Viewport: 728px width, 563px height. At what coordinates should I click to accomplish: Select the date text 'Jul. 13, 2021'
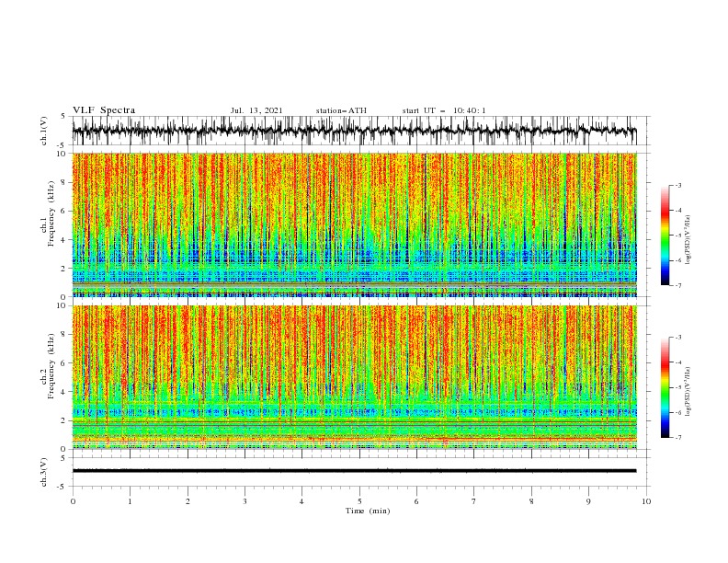pyautogui.click(x=256, y=110)
